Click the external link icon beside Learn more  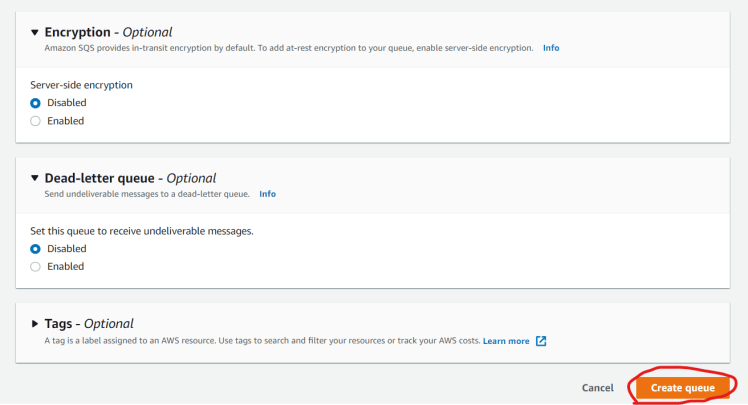point(541,341)
